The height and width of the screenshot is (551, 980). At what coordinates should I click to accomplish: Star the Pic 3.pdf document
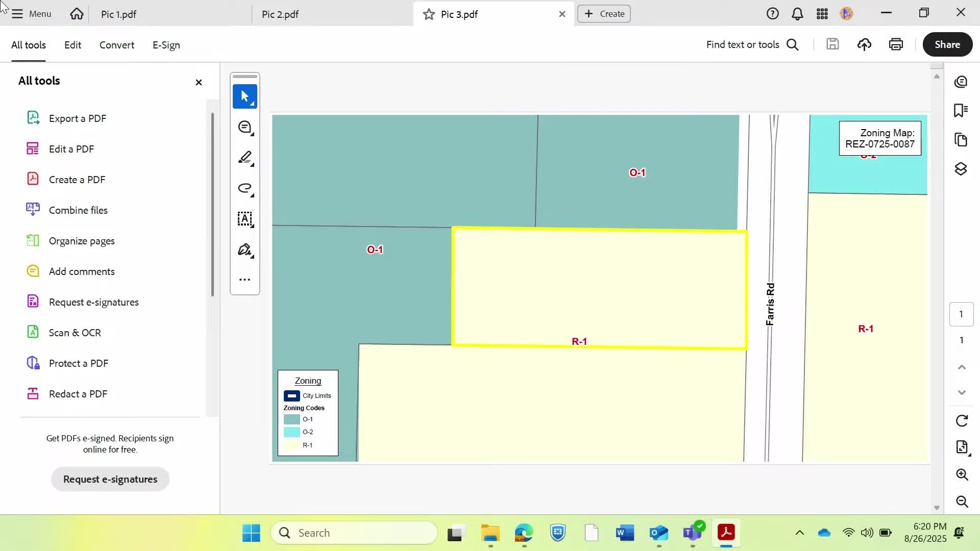pyautogui.click(x=429, y=14)
